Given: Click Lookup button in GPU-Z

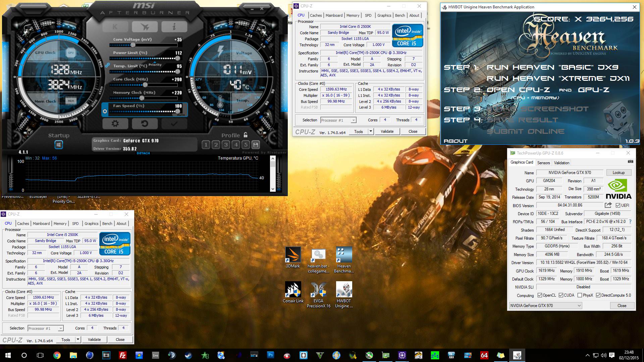Looking at the screenshot, I should 619,173.
